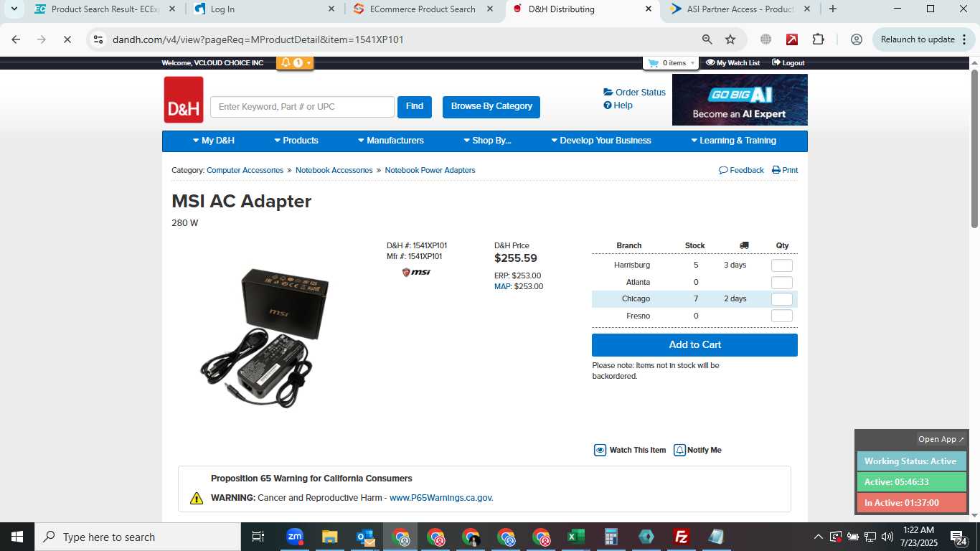This screenshot has height=551, width=980.
Task: Click the D&H red logo
Action: pyautogui.click(x=184, y=100)
